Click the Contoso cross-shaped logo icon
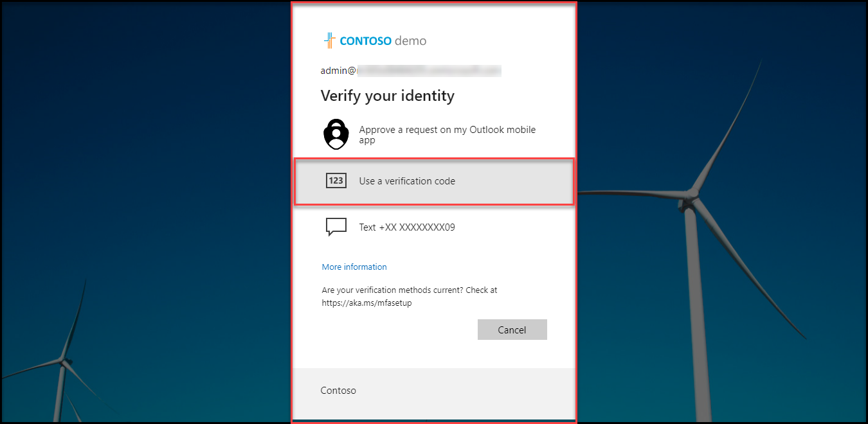Viewport: 868px width, 424px height. [x=329, y=40]
